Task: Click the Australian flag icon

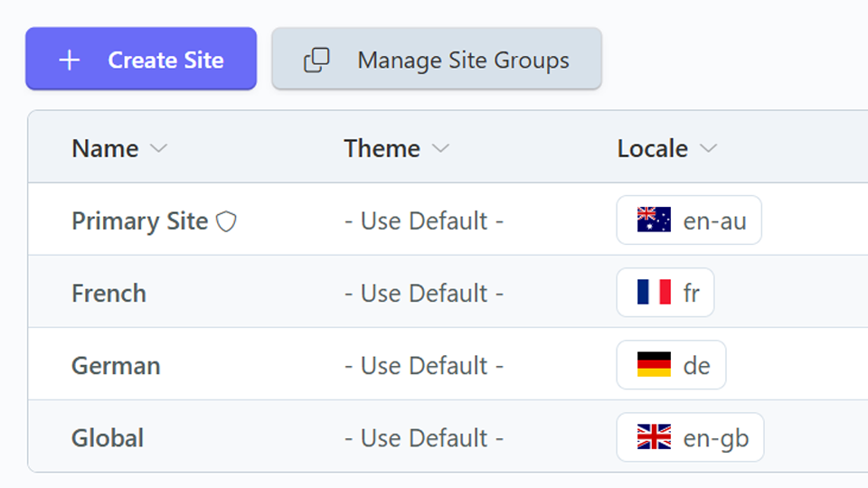Action: [x=654, y=220]
